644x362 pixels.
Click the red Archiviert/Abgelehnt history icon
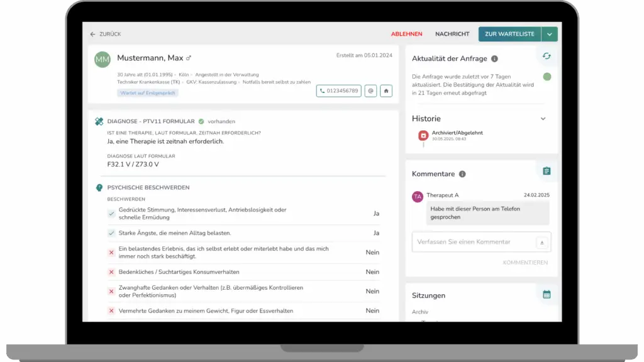pyautogui.click(x=423, y=135)
